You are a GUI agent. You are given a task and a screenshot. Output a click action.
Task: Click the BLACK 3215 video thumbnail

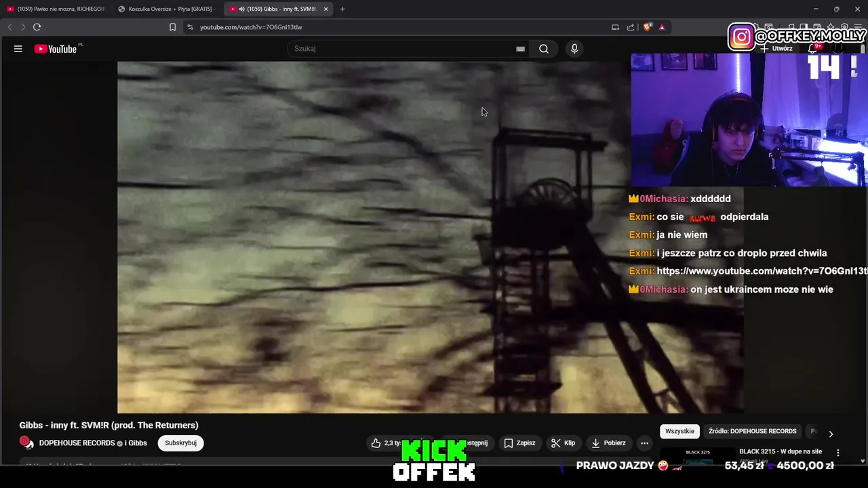[x=697, y=455]
